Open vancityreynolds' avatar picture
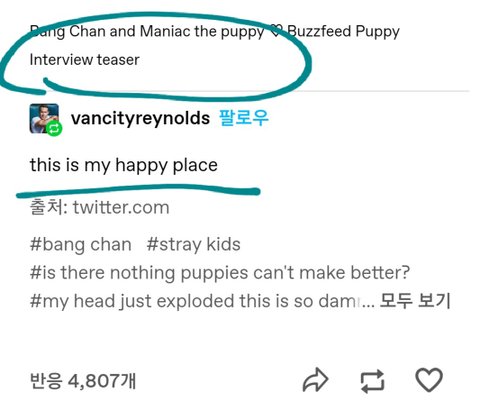This screenshot has height=411, width=480. (x=44, y=118)
